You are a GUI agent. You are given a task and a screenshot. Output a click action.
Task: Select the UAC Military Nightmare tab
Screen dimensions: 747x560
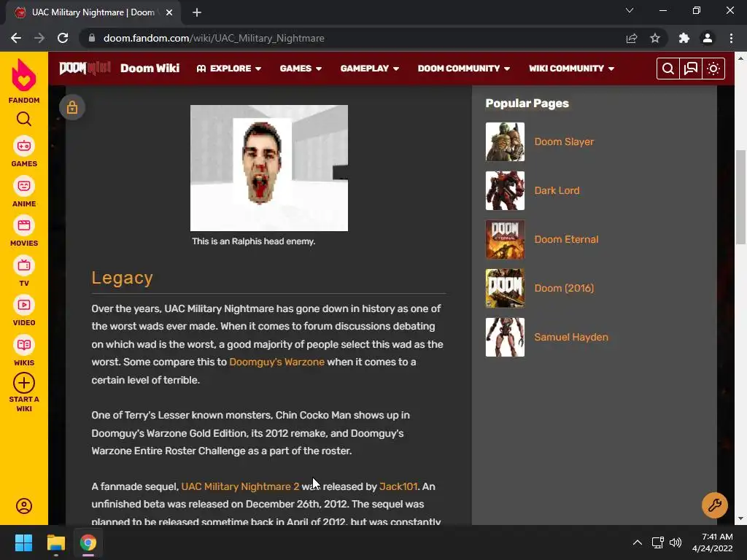coord(93,12)
